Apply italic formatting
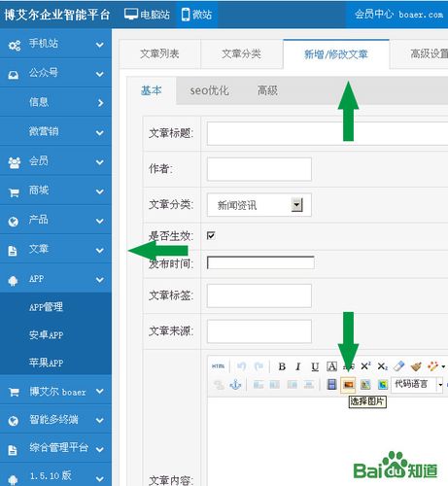Image resolution: width=448 pixels, height=486 pixels. (x=298, y=366)
